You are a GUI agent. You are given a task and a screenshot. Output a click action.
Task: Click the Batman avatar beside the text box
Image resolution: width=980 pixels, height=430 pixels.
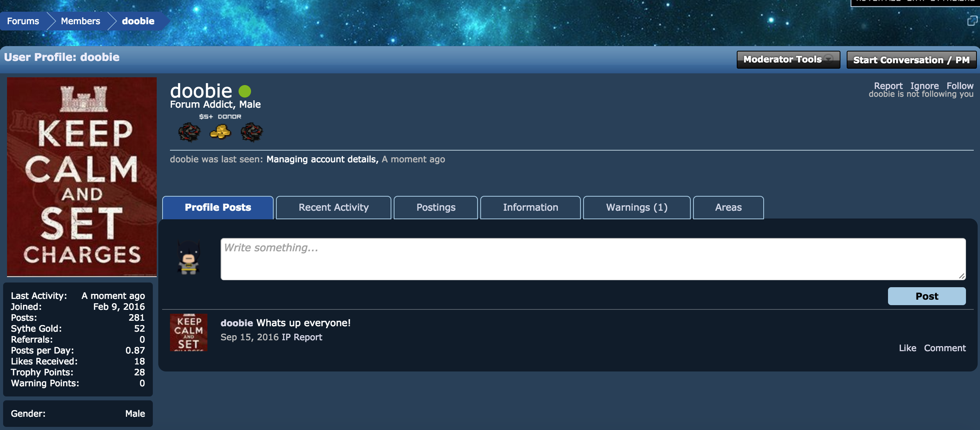point(189,258)
